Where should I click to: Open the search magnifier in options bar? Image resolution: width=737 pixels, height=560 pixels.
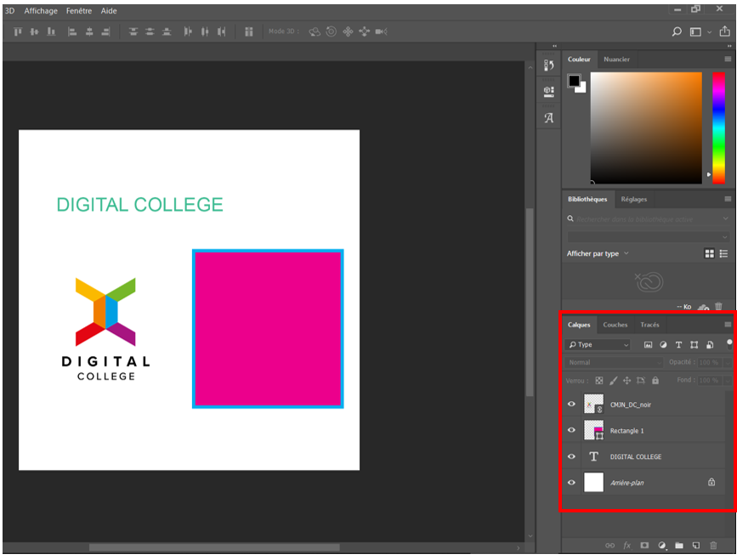pyautogui.click(x=677, y=31)
